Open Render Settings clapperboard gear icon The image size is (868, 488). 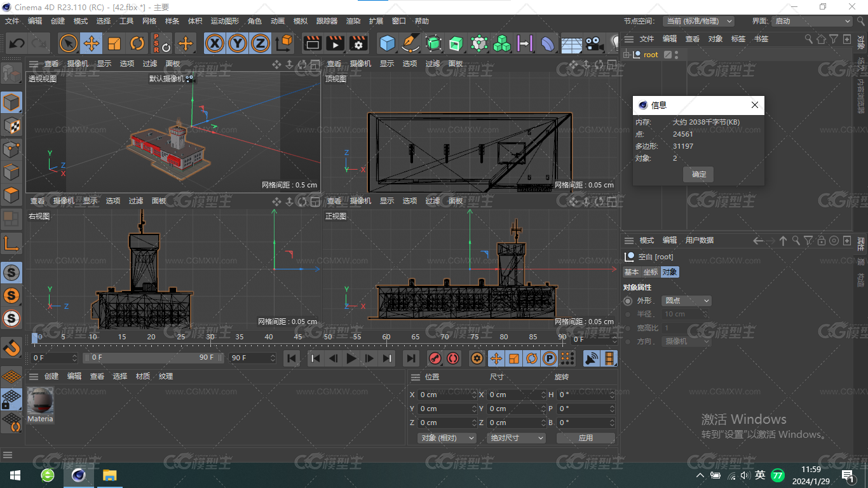[358, 43]
